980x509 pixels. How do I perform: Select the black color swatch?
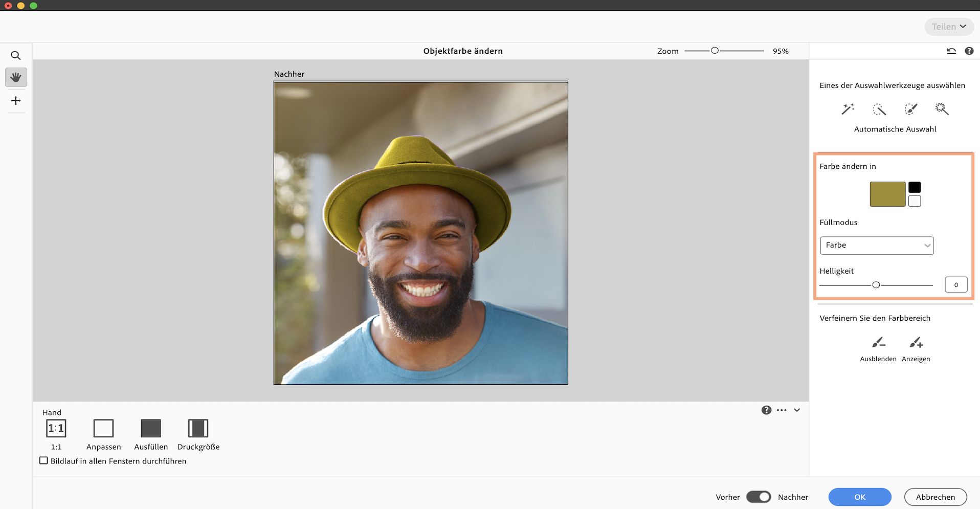pyautogui.click(x=915, y=187)
